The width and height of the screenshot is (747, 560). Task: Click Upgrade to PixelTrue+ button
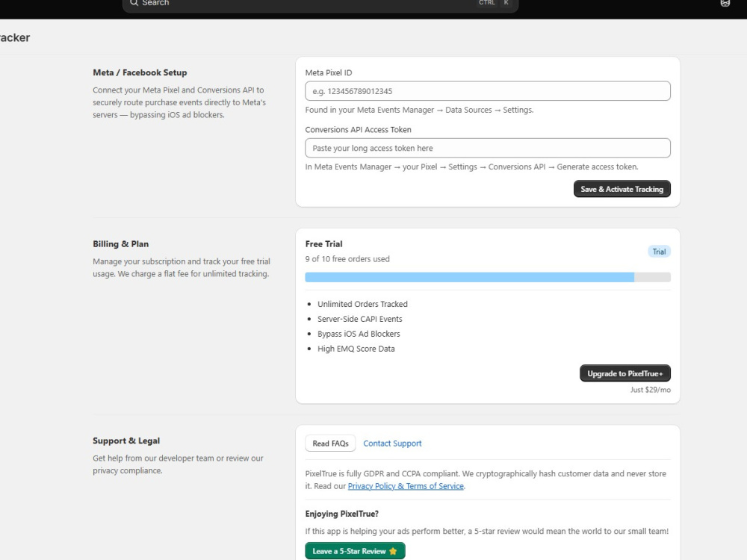tap(624, 373)
